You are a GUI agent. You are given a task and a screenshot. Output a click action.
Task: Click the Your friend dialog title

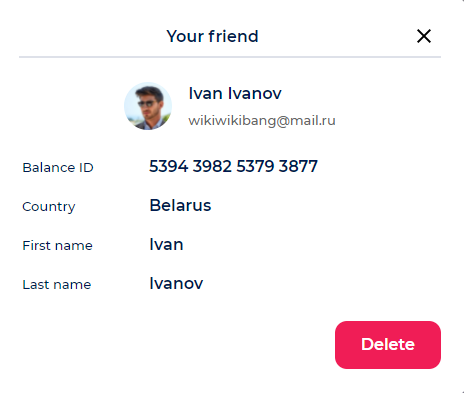[213, 36]
